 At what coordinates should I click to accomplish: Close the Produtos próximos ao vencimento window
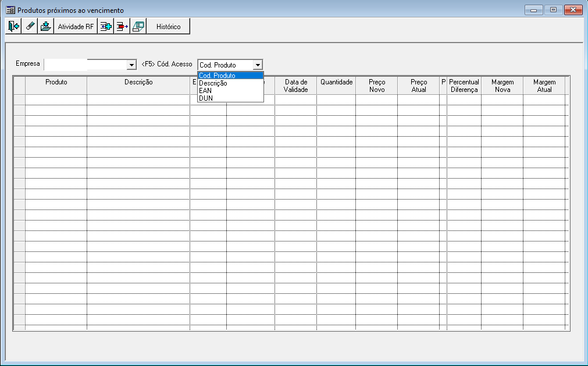click(573, 10)
